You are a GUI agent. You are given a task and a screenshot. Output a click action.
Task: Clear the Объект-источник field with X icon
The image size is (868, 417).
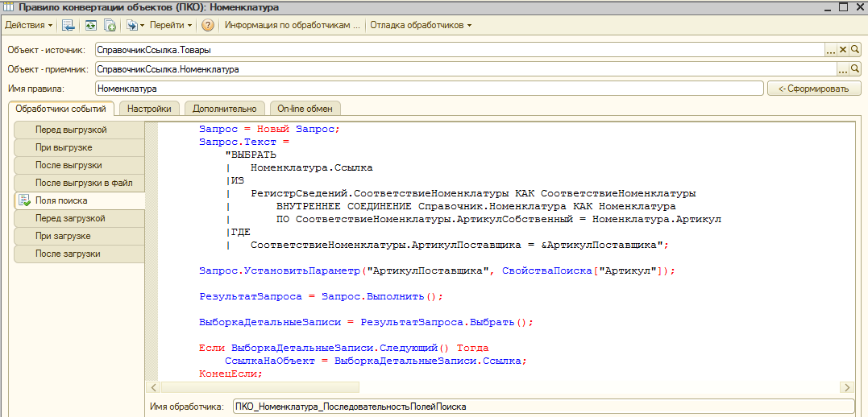point(843,50)
